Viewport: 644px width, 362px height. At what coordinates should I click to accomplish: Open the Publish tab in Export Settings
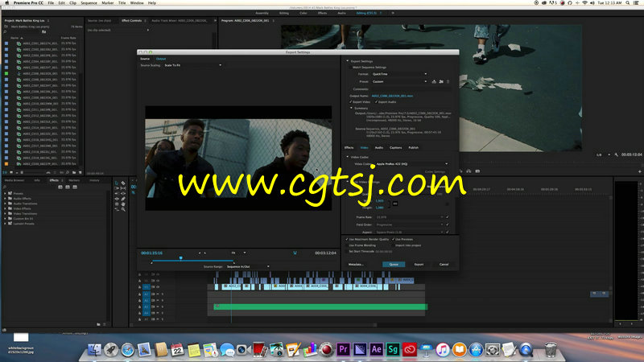click(x=414, y=148)
